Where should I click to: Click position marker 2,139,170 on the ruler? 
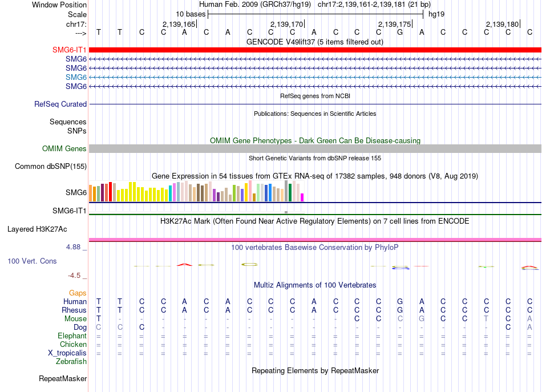coord(287,24)
